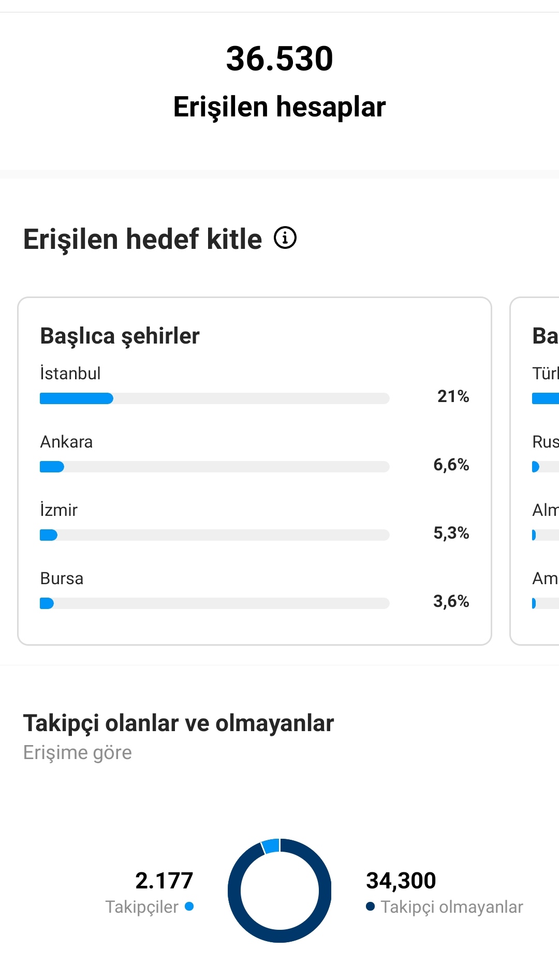Select the İstanbul progress bar
This screenshot has width=559, height=980.
(x=214, y=398)
